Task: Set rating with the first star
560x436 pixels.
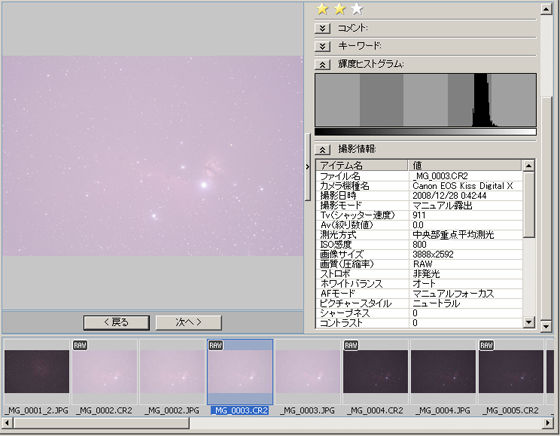Action: 322,9
